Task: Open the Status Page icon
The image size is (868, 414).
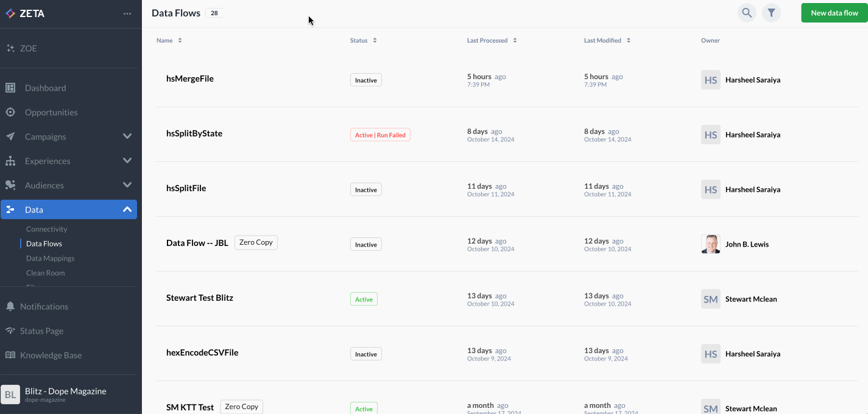Action: click(x=10, y=331)
